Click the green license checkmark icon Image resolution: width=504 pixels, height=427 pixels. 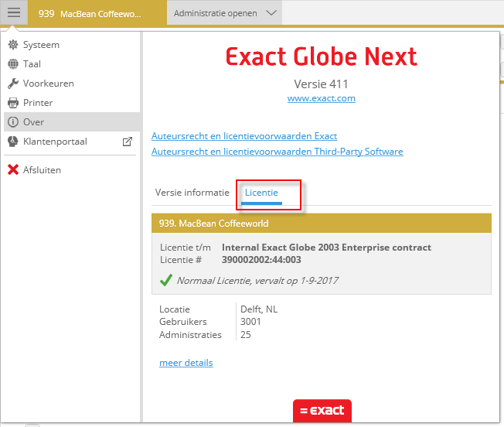click(166, 280)
